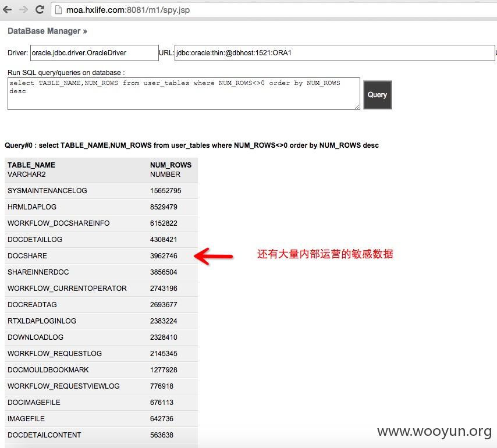Select the DOCDETAILLOG table name
Viewport: 497px width, 448px height.
coord(35,240)
